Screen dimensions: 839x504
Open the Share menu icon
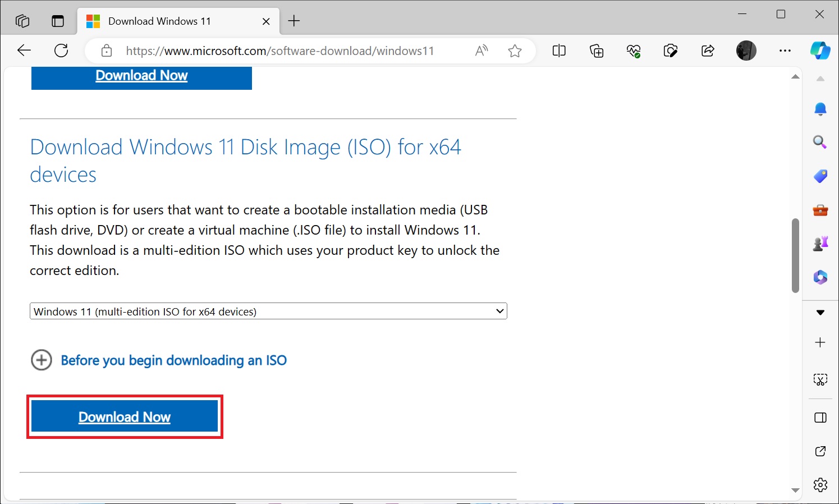pos(708,51)
